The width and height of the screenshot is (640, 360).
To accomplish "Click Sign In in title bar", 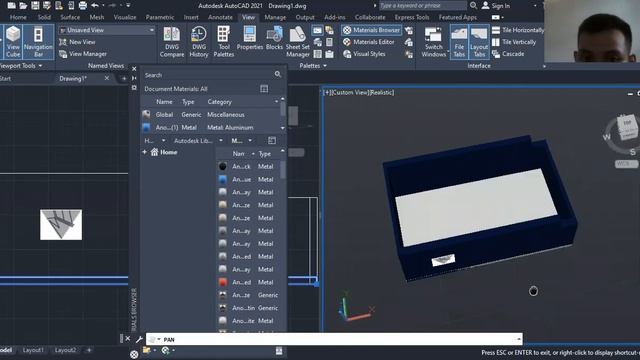I will (x=496, y=6).
